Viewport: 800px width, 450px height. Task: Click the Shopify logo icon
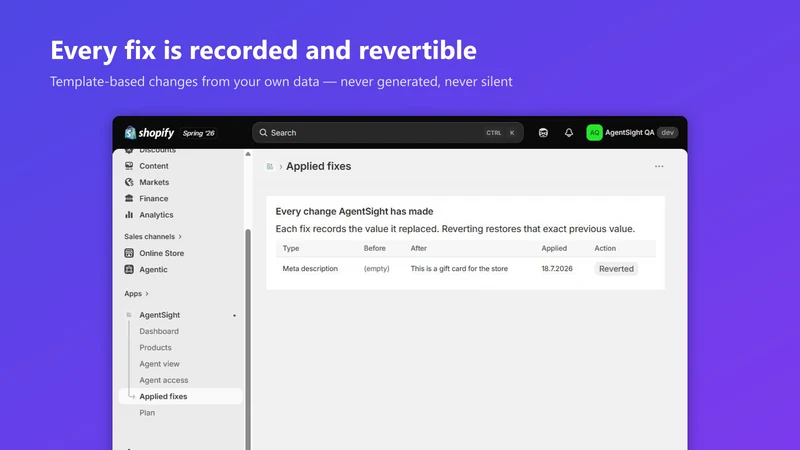pyautogui.click(x=130, y=133)
